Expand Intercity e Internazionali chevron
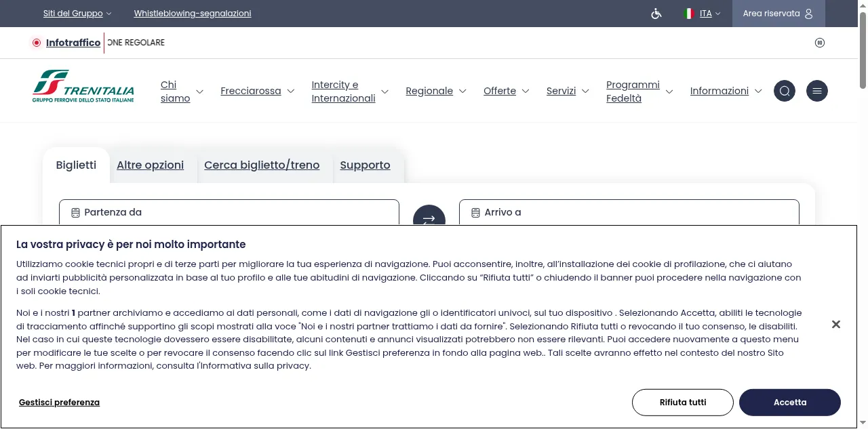The height and width of the screenshot is (429, 868). click(x=384, y=91)
